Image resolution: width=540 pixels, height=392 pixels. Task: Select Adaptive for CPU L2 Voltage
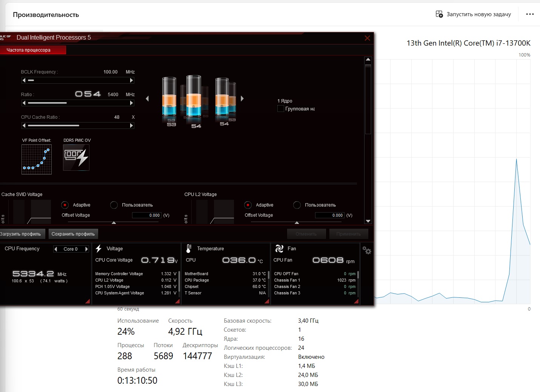248,205
